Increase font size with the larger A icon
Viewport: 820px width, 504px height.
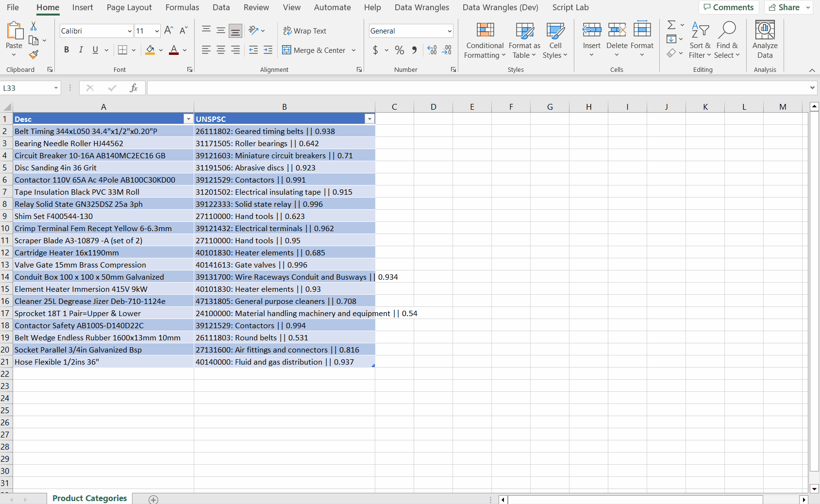(168, 31)
